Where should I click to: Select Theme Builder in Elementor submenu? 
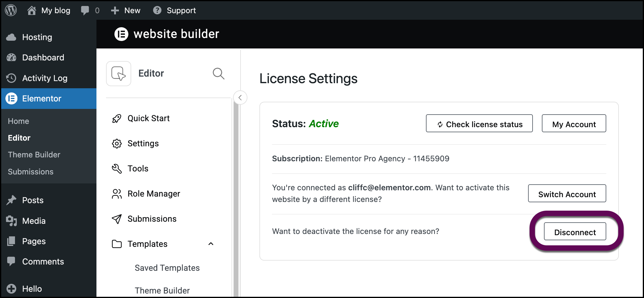pyautogui.click(x=34, y=155)
